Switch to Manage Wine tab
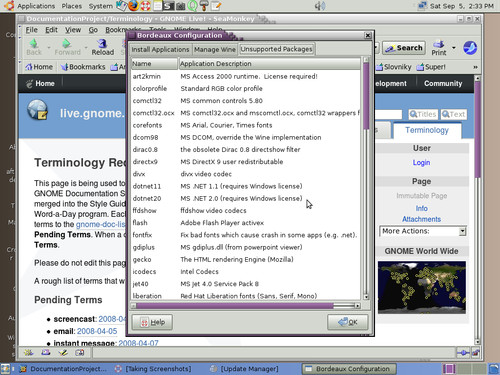500x375 pixels. point(215,49)
